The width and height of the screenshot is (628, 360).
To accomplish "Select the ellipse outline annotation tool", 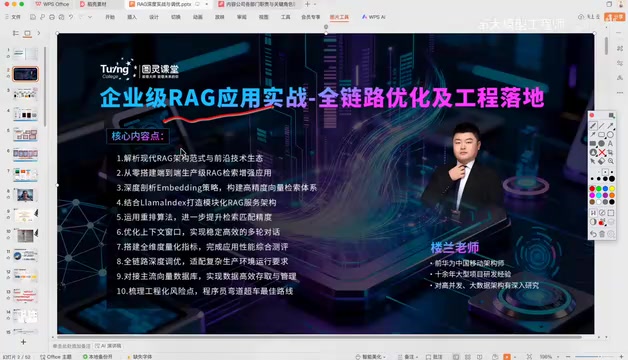I will (610, 135).
